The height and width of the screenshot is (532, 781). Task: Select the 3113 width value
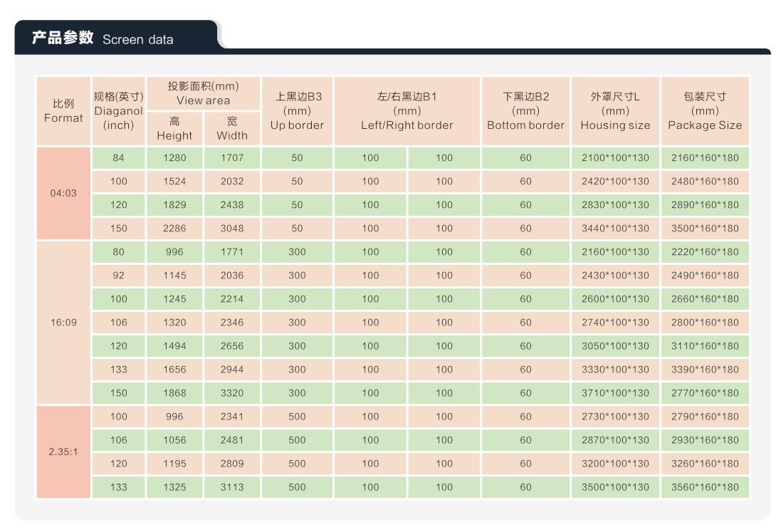pos(232,487)
